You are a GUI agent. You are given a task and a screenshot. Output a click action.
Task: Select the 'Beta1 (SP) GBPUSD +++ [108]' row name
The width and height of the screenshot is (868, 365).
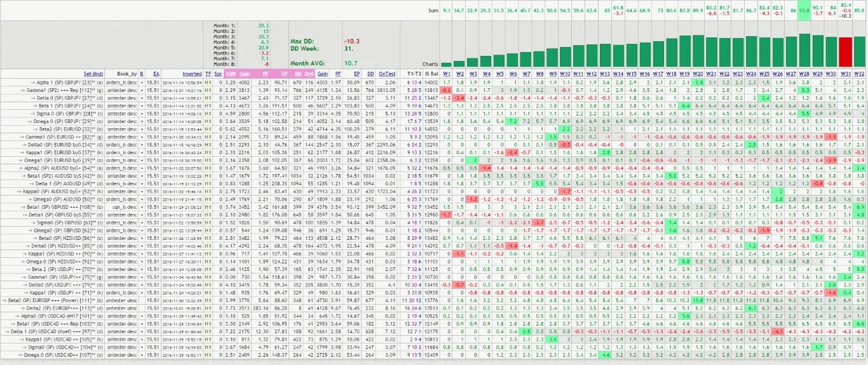tap(62, 206)
